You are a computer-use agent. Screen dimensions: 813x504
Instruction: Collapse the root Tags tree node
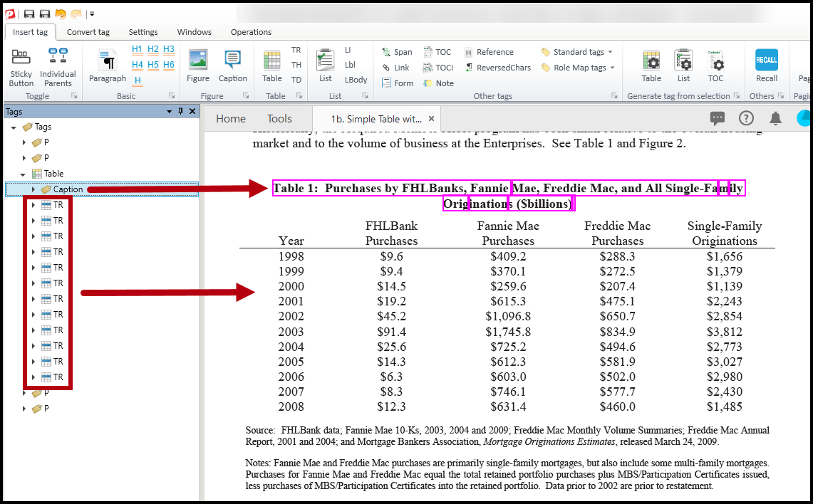(x=14, y=127)
